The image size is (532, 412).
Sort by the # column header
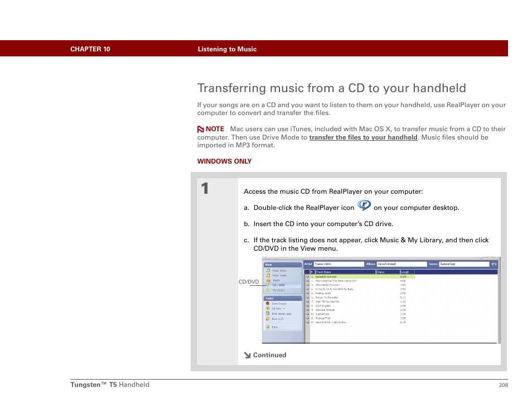(312, 272)
